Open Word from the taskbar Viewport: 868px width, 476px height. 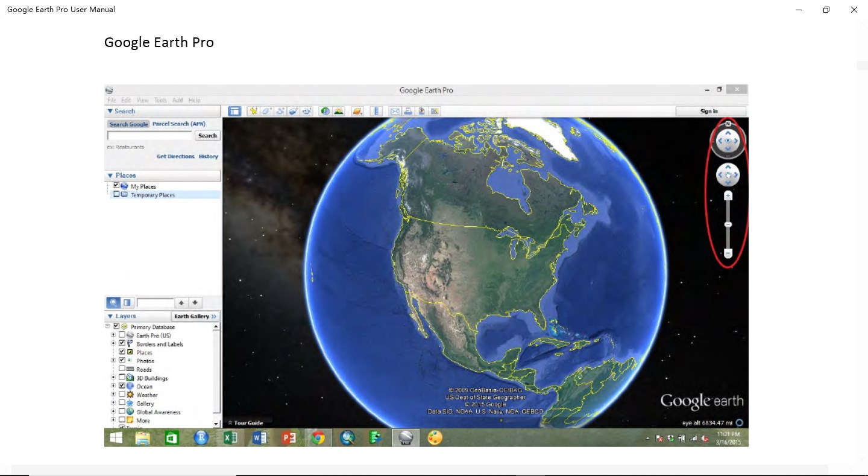[x=260, y=437]
